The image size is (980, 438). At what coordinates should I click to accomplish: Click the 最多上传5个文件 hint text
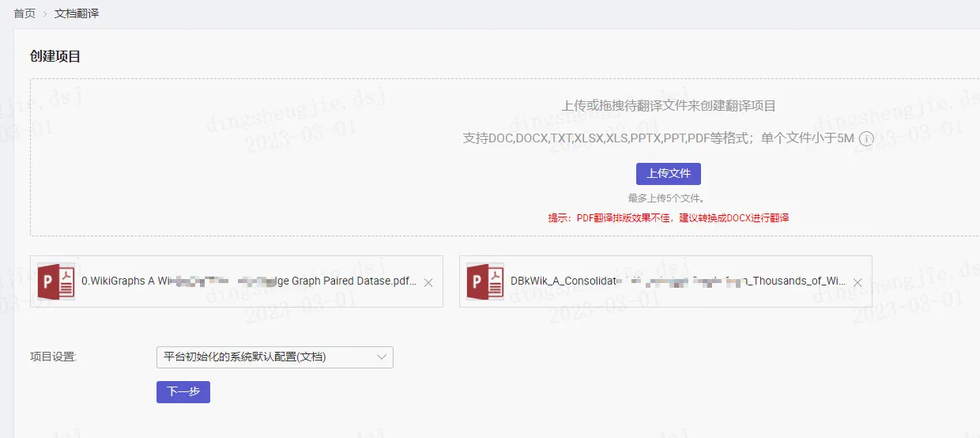(x=667, y=198)
